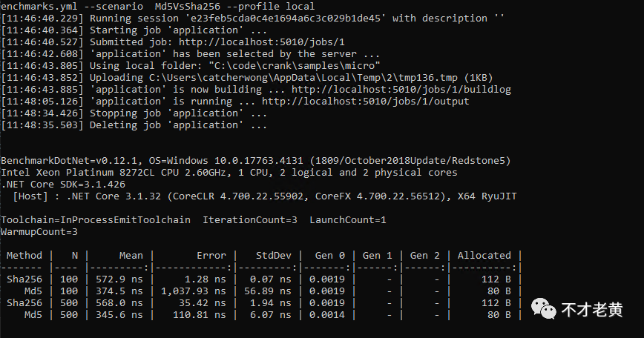The image size is (644, 338).
Task: Click the Gen 0 column header
Action: (330, 255)
